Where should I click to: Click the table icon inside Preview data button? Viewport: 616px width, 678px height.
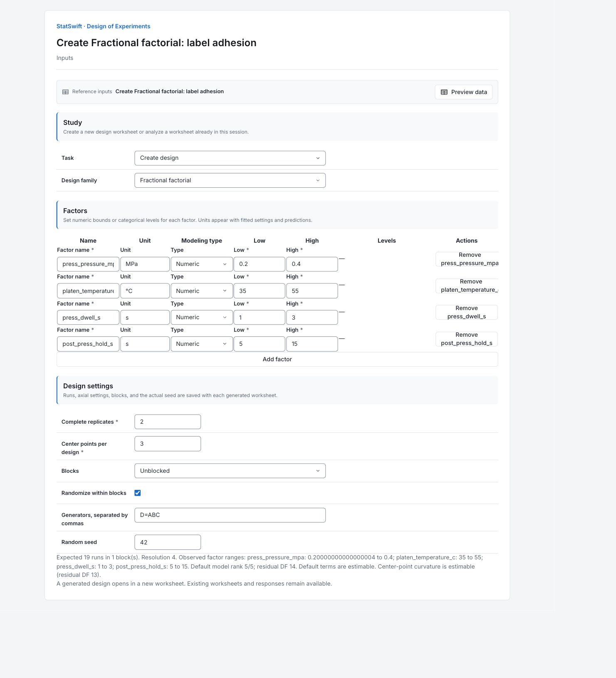pos(444,92)
